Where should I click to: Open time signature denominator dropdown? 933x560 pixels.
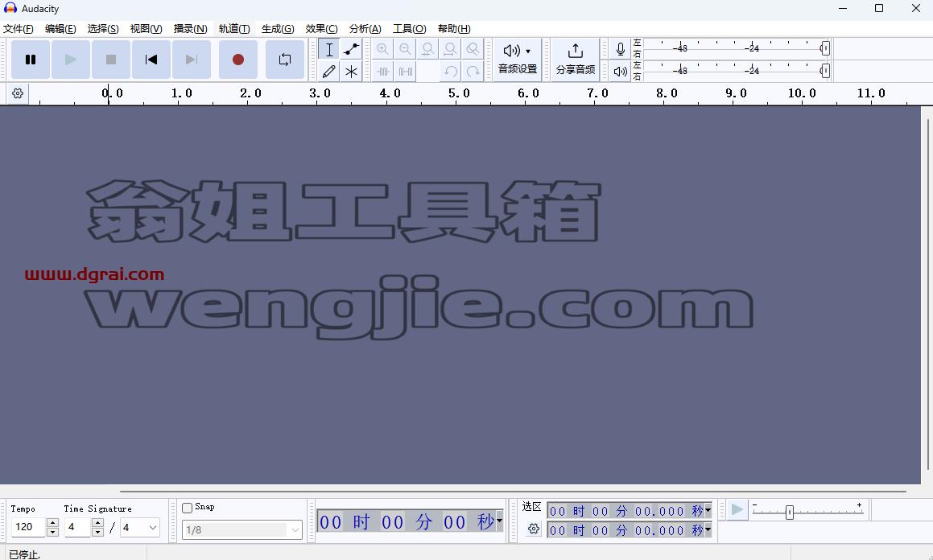[140, 527]
